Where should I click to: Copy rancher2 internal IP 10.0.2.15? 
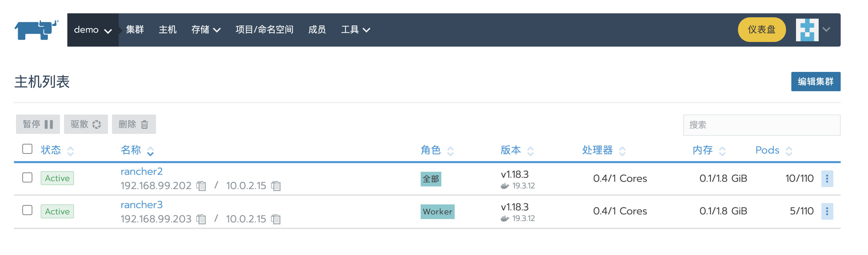[x=276, y=186]
